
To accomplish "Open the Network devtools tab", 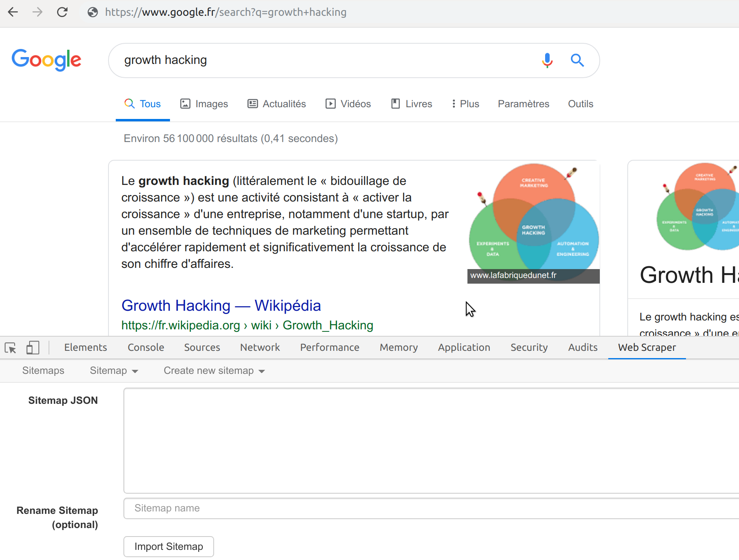I will pos(260,348).
